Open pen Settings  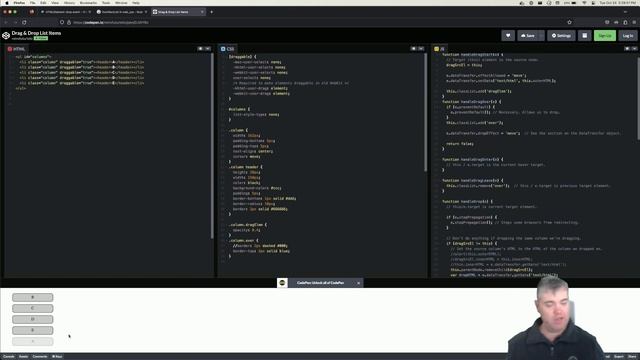[561, 36]
